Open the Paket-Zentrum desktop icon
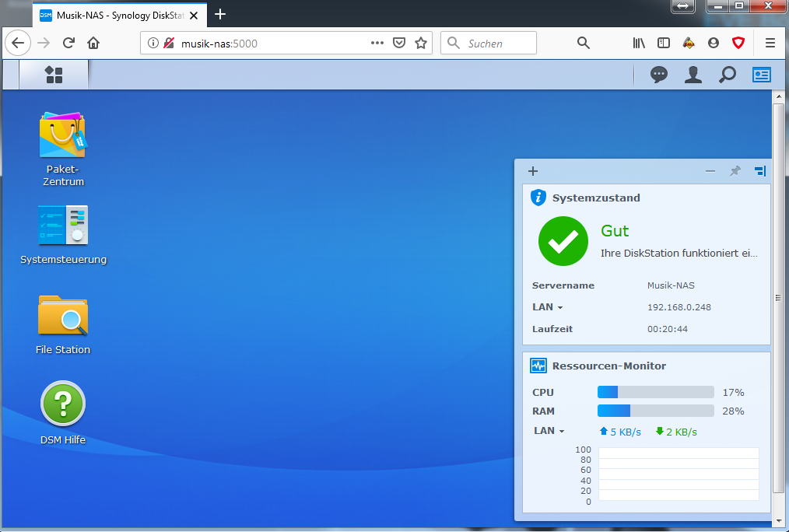Viewport: 789px width, 532px height. pyautogui.click(x=63, y=149)
